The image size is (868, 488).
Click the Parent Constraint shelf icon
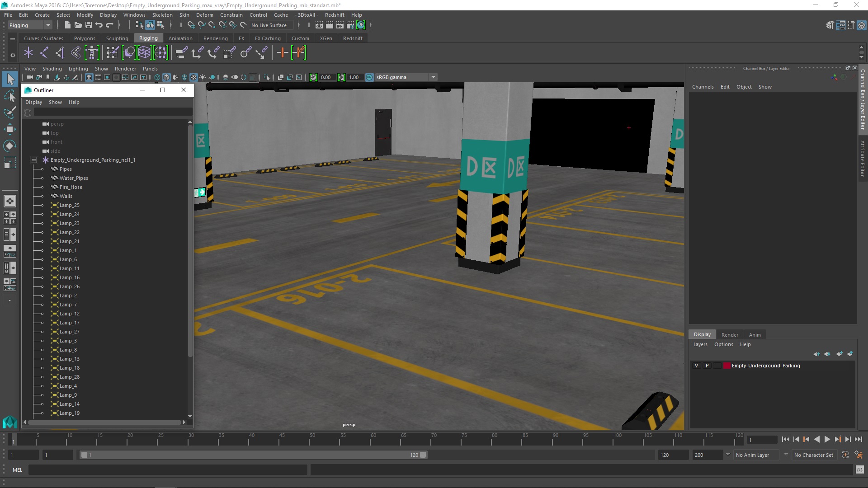coord(182,53)
